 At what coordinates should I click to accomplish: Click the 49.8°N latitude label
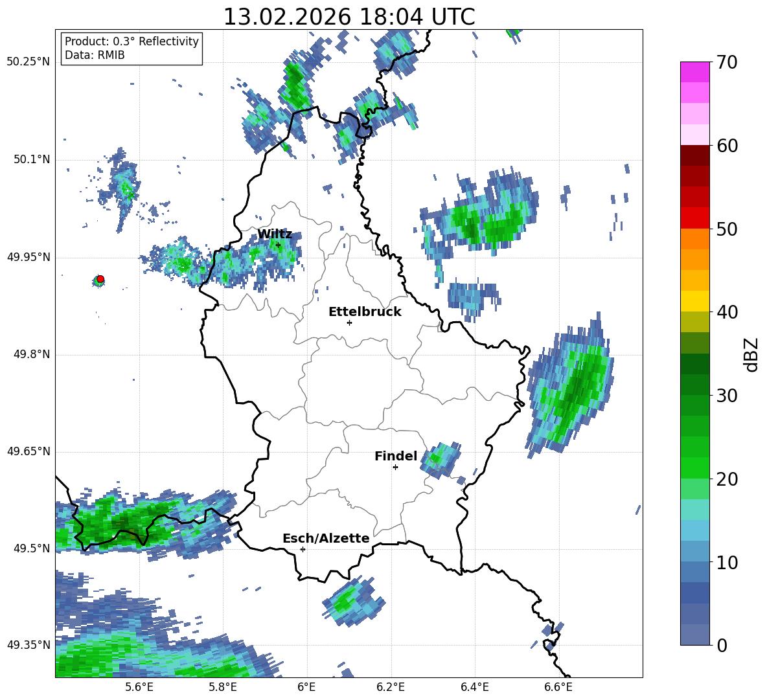[32, 354]
